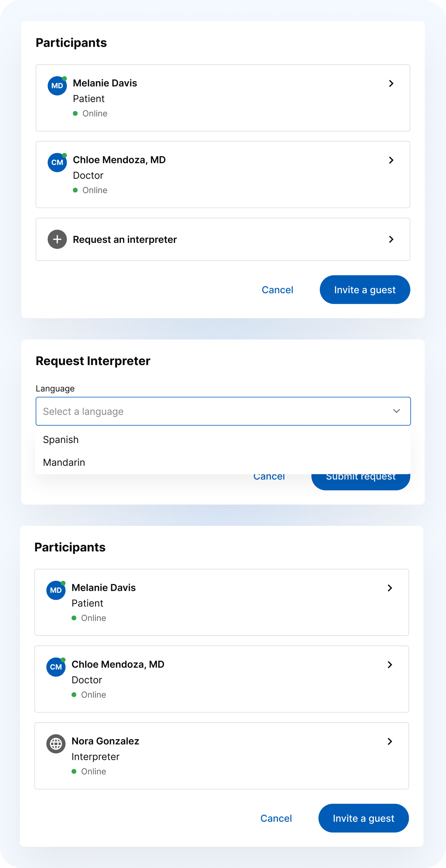The image size is (446, 868).
Task: Choose Mandarin from the language list
Action: coord(64,462)
